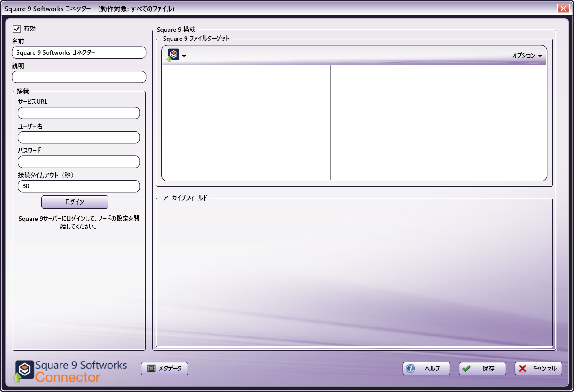
Task: Click the 名前 input field
Action: (x=79, y=52)
